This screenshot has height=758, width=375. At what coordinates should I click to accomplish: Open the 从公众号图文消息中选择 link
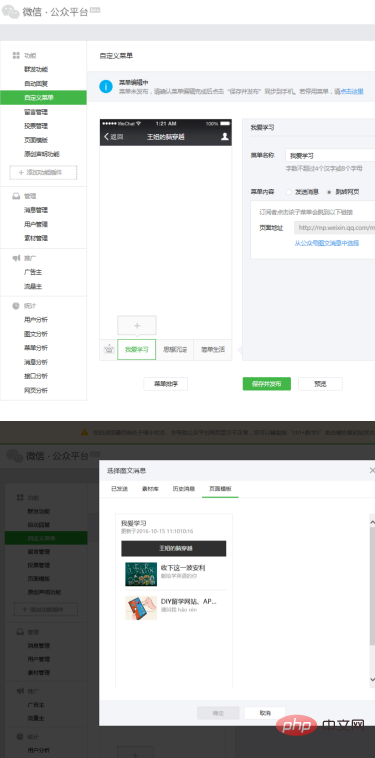(327, 243)
